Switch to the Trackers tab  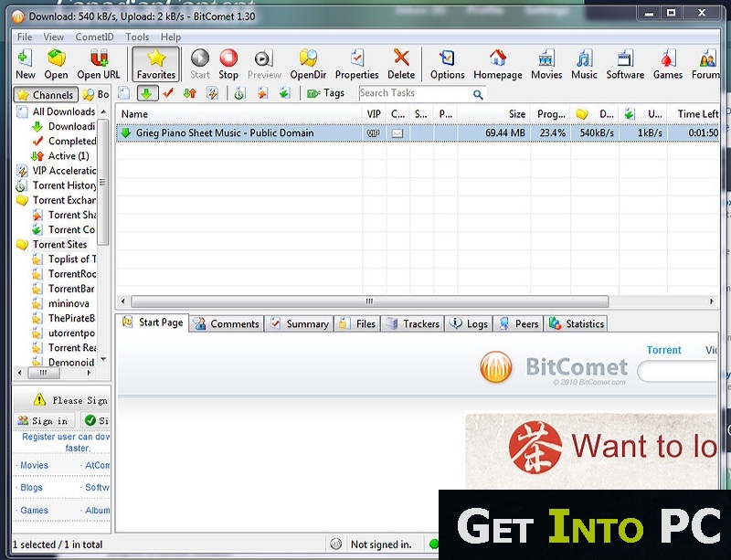pos(413,323)
